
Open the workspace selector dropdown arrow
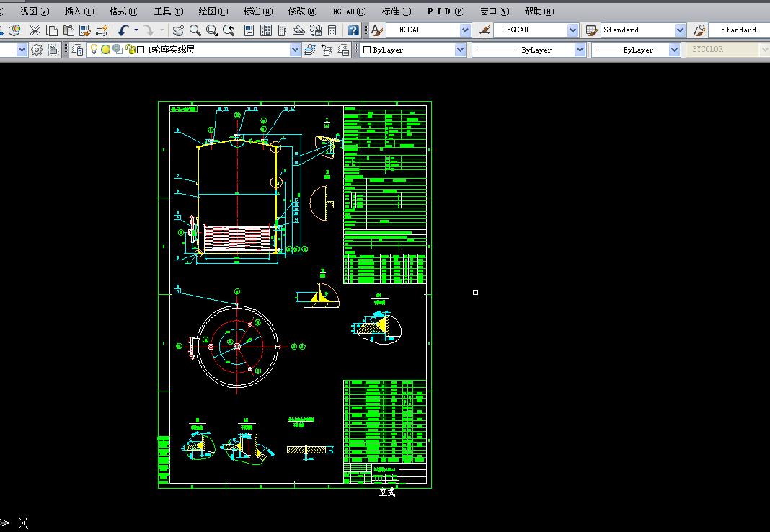(x=22, y=50)
